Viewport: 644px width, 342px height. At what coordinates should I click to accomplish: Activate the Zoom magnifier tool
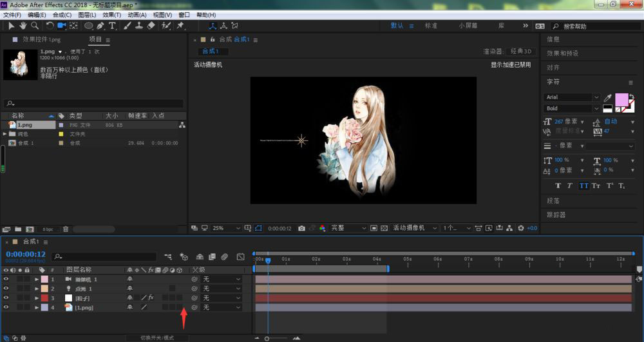[x=35, y=26]
